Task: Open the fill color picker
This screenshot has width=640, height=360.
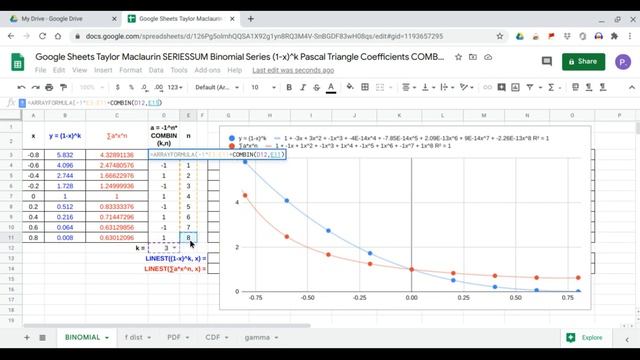Action: [x=350, y=87]
